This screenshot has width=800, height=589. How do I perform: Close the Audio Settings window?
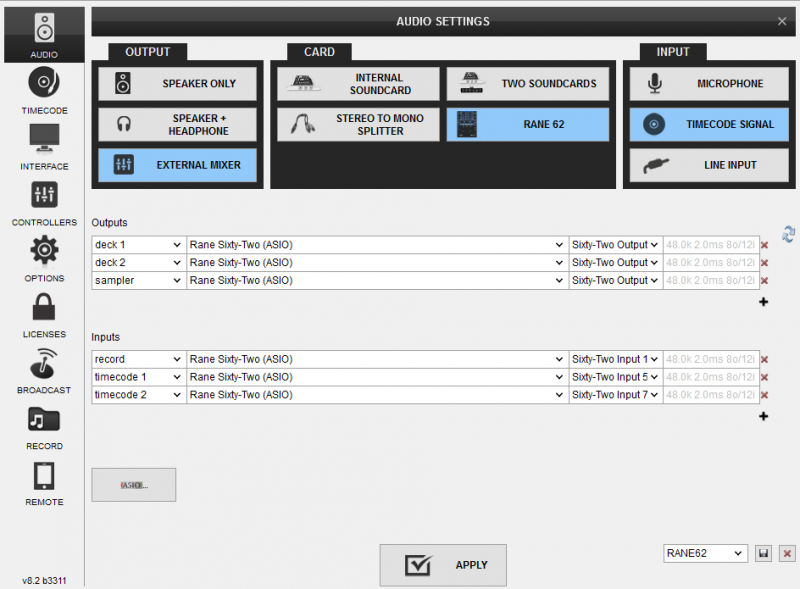point(782,21)
